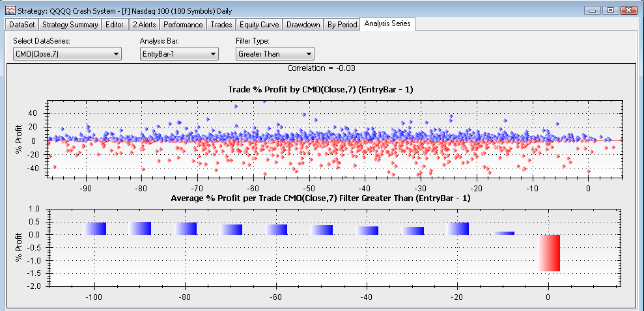Click the red negative bar at 0
644x311 pixels.
548,253
